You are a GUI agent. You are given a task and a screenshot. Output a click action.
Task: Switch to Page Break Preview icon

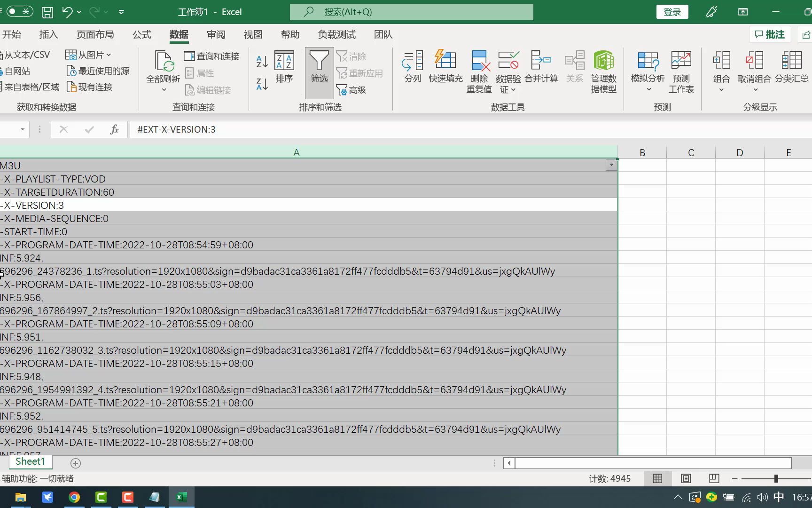click(714, 478)
